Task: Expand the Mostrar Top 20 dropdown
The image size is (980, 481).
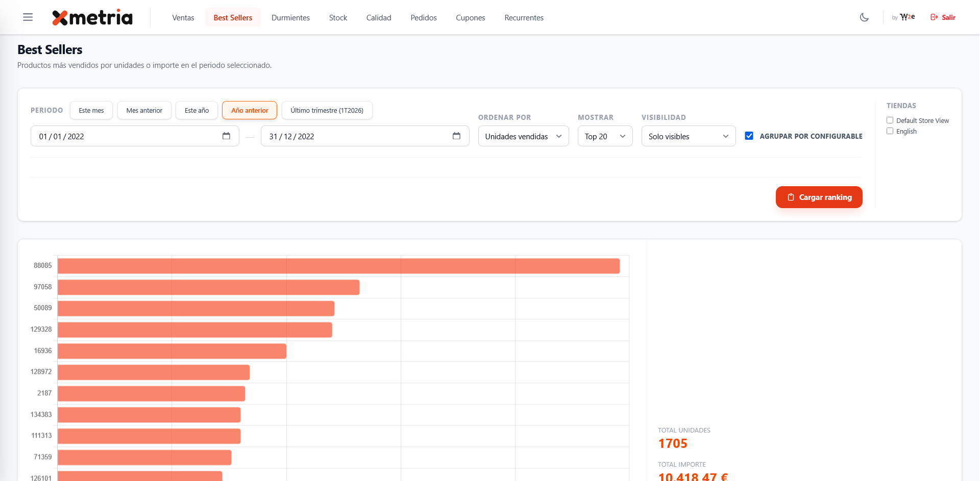Action: [605, 136]
